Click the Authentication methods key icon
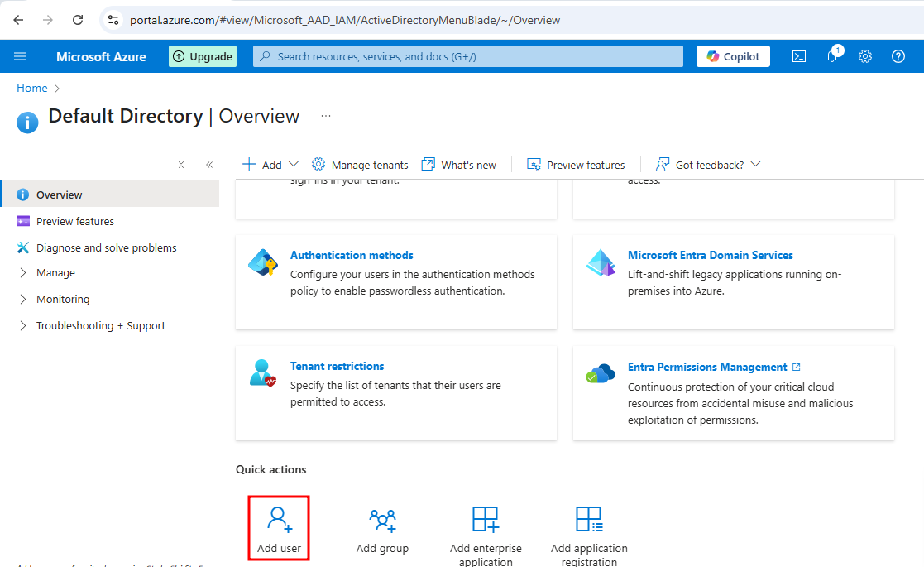The width and height of the screenshot is (924, 567). tap(263, 262)
